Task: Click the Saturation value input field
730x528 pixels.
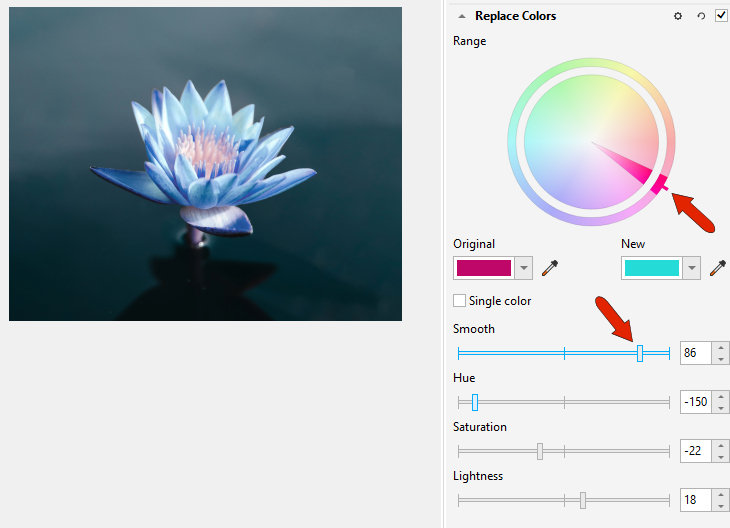Action: [696, 451]
